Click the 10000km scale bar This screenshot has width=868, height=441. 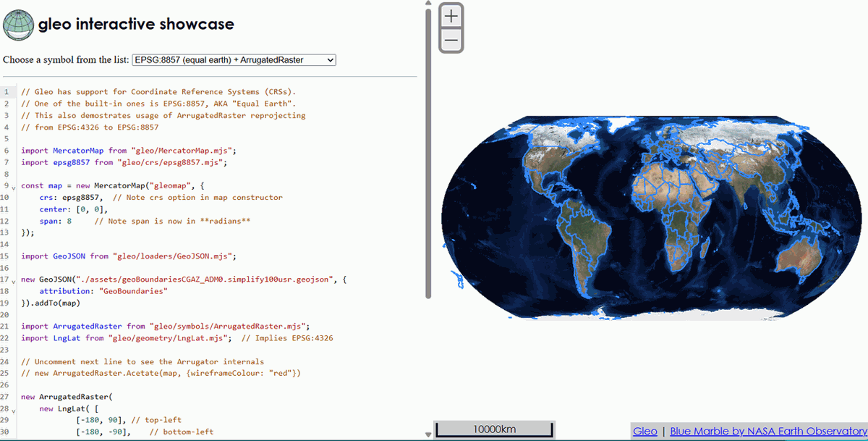(494, 429)
